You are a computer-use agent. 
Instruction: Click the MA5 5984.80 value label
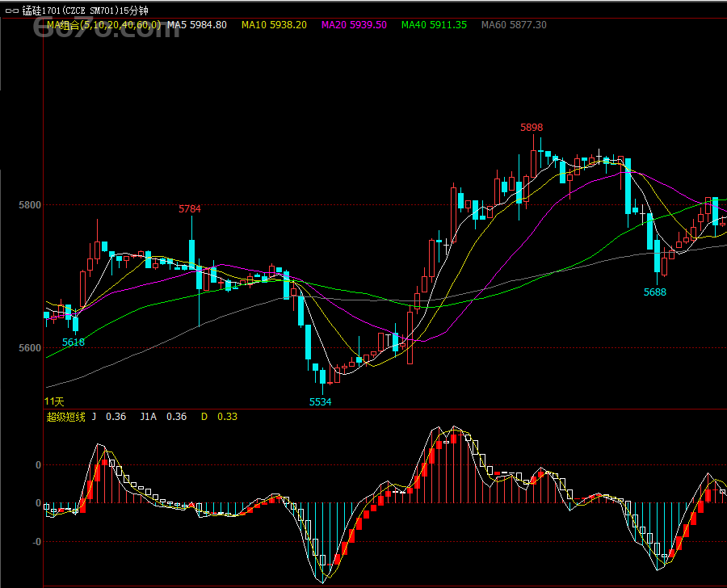click(x=197, y=25)
